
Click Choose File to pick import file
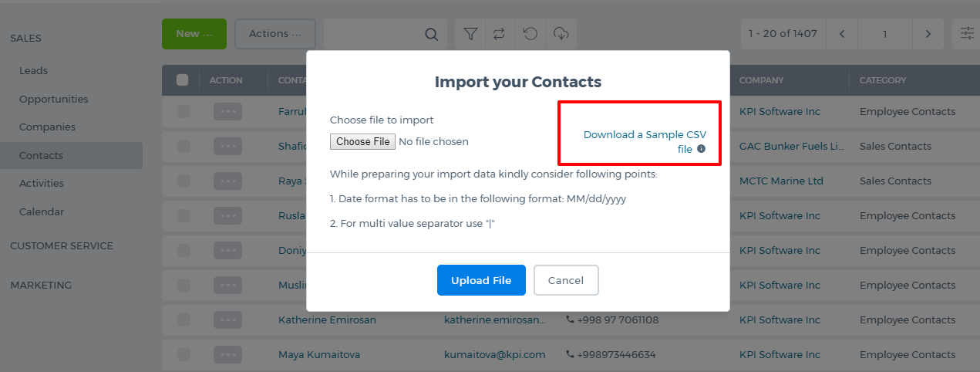point(363,142)
